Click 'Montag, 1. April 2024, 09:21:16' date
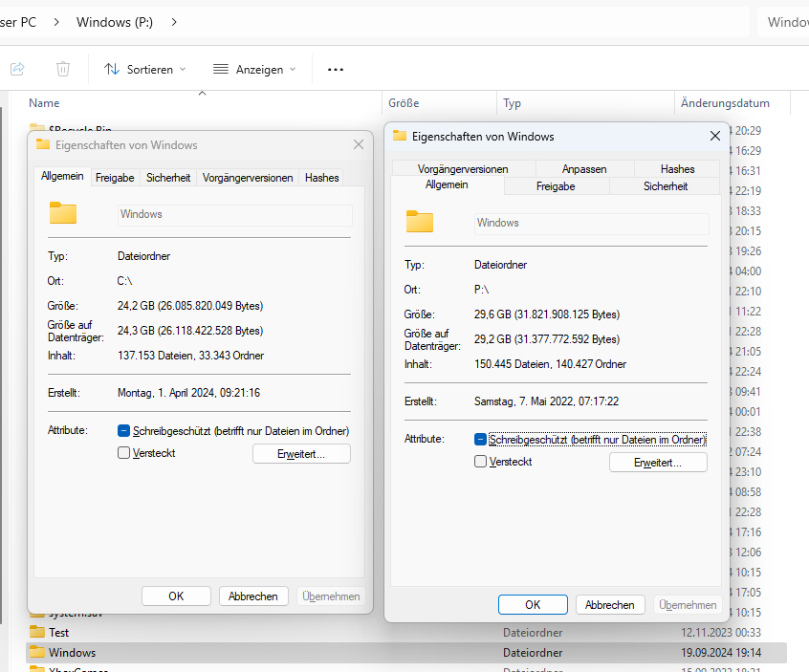This screenshot has width=809, height=672. coord(188,393)
